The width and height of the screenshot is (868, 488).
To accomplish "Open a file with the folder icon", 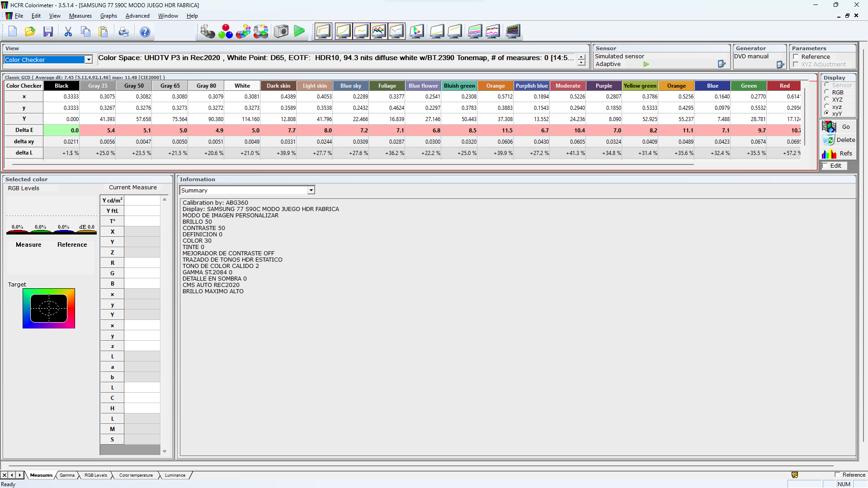I will tap(30, 32).
